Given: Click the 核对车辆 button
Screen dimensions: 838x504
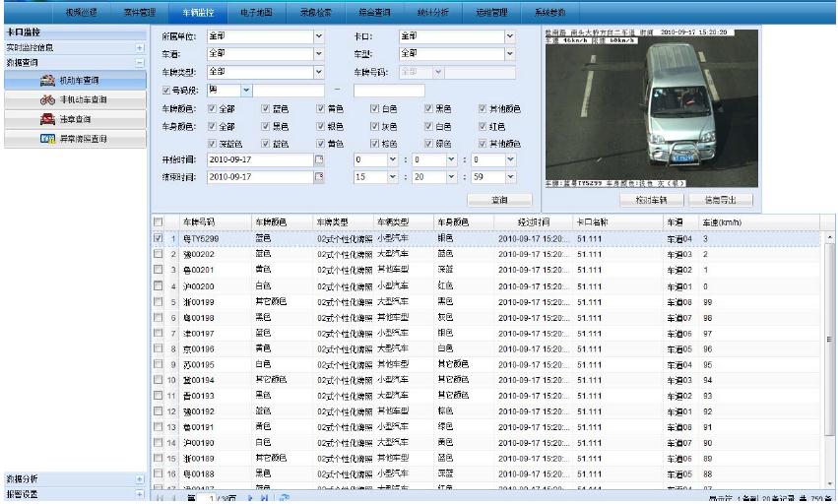Looking at the screenshot, I should [x=652, y=200].
